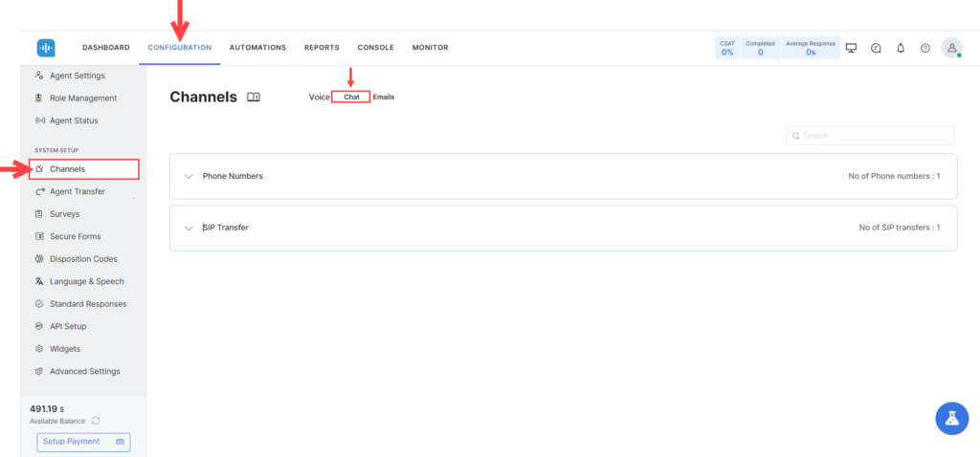Open the notifications bell
Viewport: 980px width, 457px height.
coord(901,48)
